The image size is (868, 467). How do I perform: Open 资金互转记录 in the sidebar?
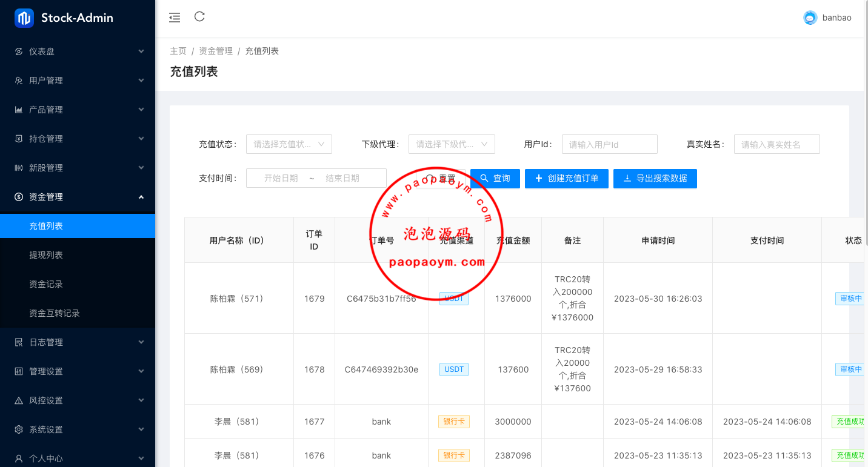pos(55,313)
